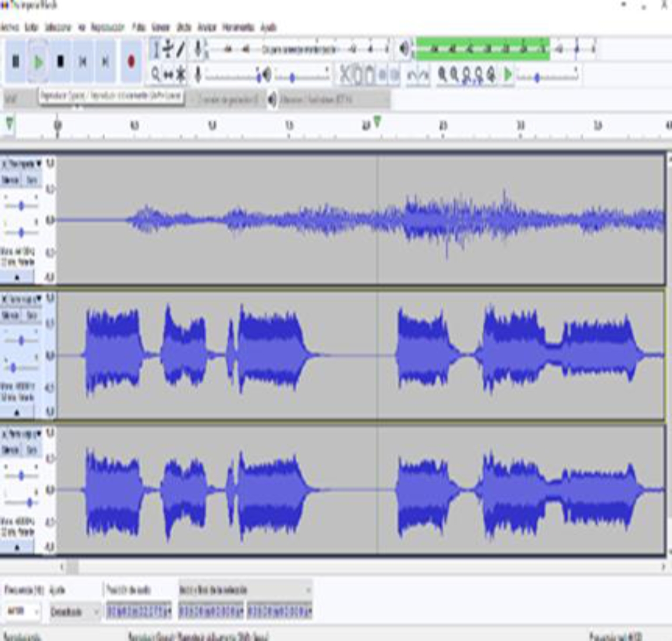Select the Zoom magnifier tool
Viewport: 672px width, 641px height.
pyautogui.click(x=155, y=74)
